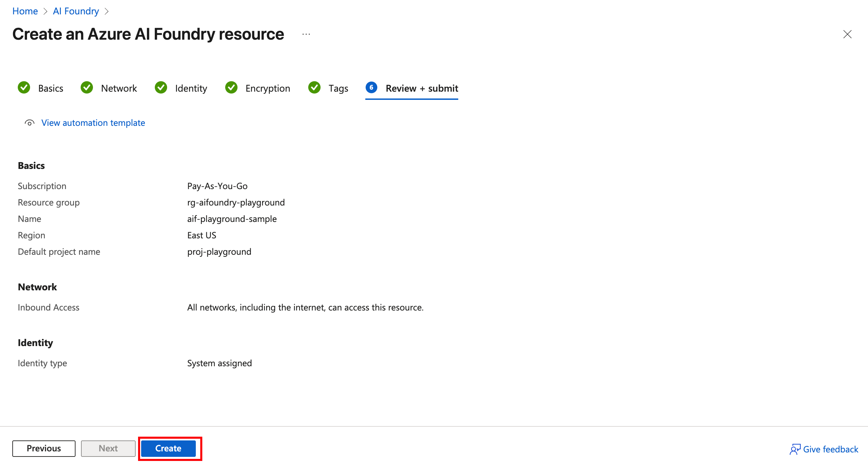Go to the Encryption tab
Viewport: 868px width, 463px height.
point(268,88)
